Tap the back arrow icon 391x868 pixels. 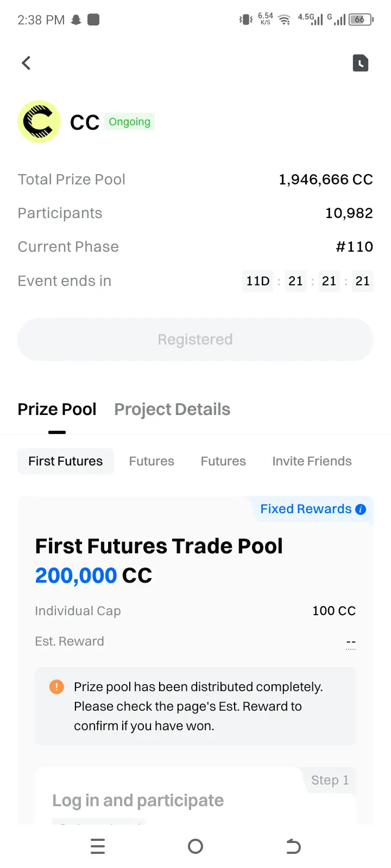click(26, 63)
